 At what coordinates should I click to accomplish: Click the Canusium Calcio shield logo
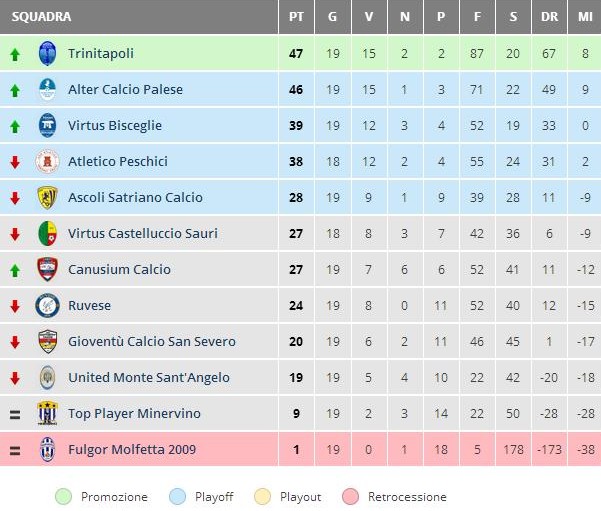click(48, 269)
